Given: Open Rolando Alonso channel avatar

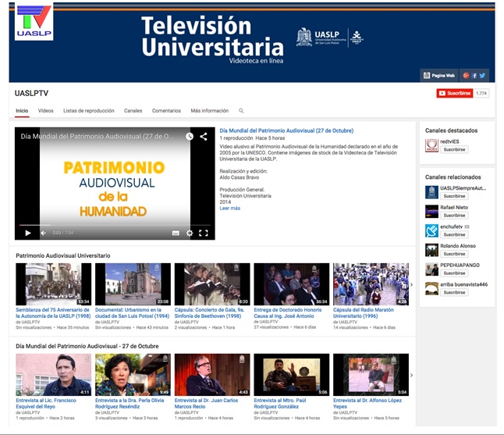Looking at the screenshot, I should tap(431, 250).
